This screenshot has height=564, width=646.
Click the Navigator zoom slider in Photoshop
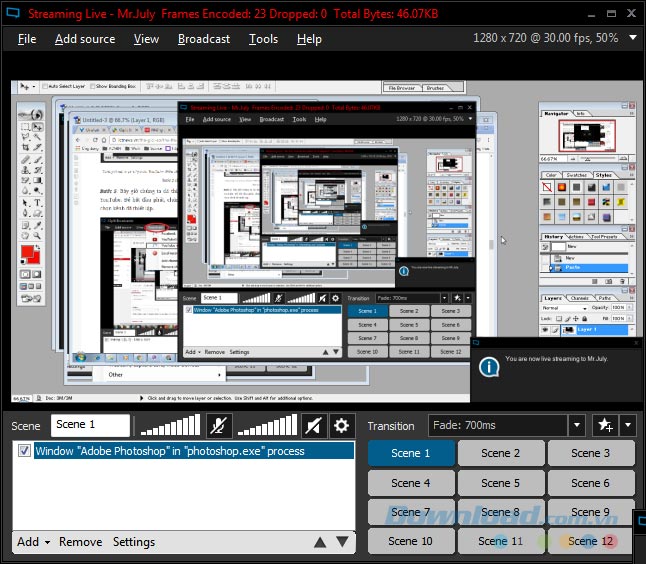click(x=587, y=159)
